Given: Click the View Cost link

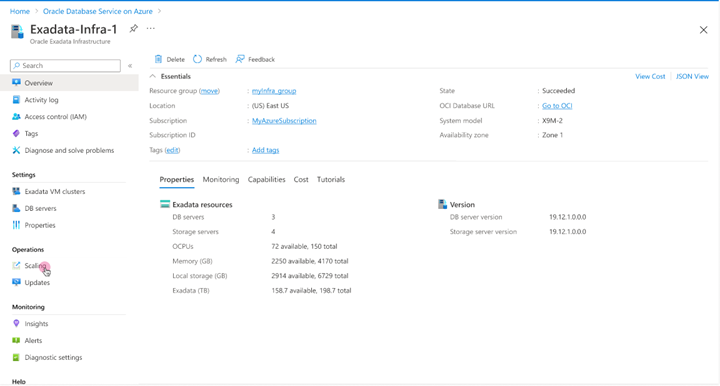Looking at the screenshot, I should (650, 76).
